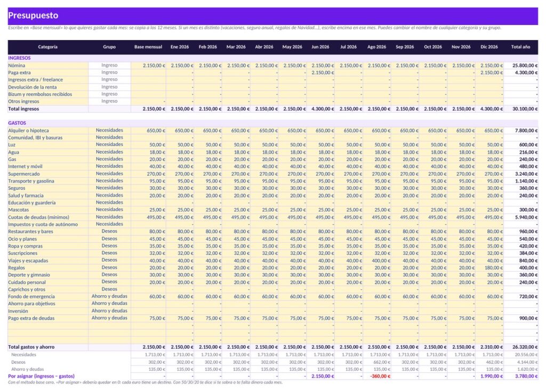
Task: Select the GASTOS section label
Action: (x=17, y=123)
